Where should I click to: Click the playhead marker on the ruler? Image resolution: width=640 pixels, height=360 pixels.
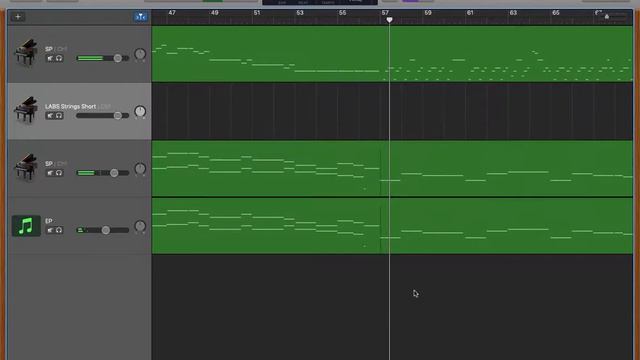pyautogui.click(x=389, y=20)
